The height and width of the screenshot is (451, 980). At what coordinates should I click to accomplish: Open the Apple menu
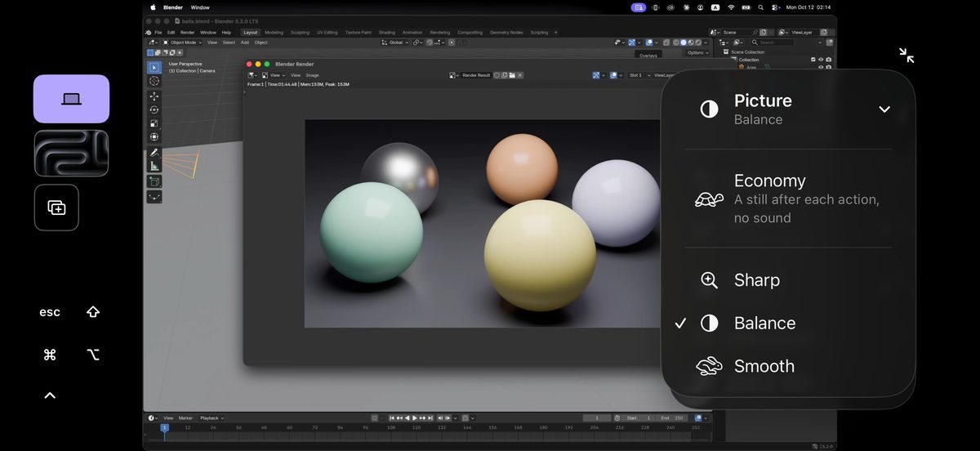point(153,7)
